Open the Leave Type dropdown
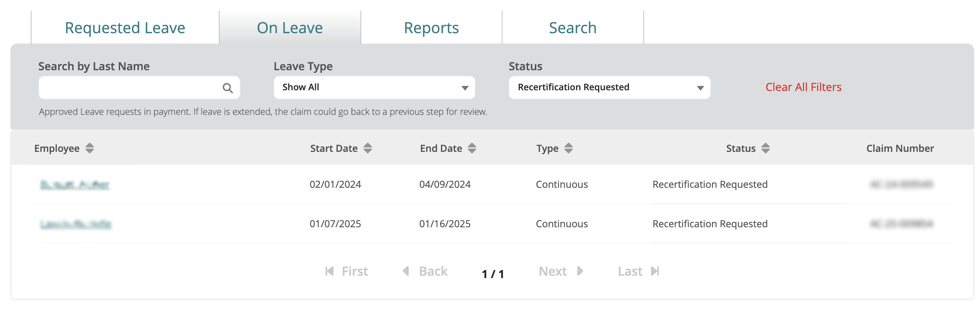This screenshot has height=312, width=980. tap(374, 88)
